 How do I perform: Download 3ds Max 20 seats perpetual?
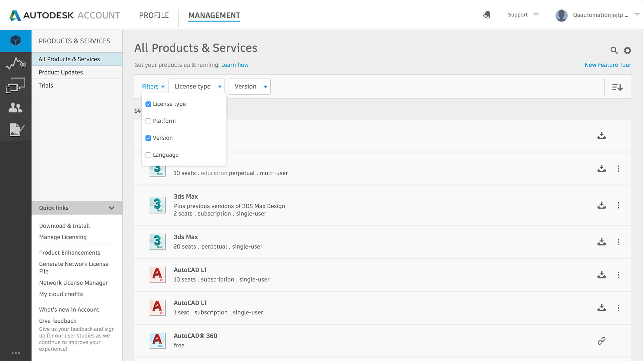601,242
